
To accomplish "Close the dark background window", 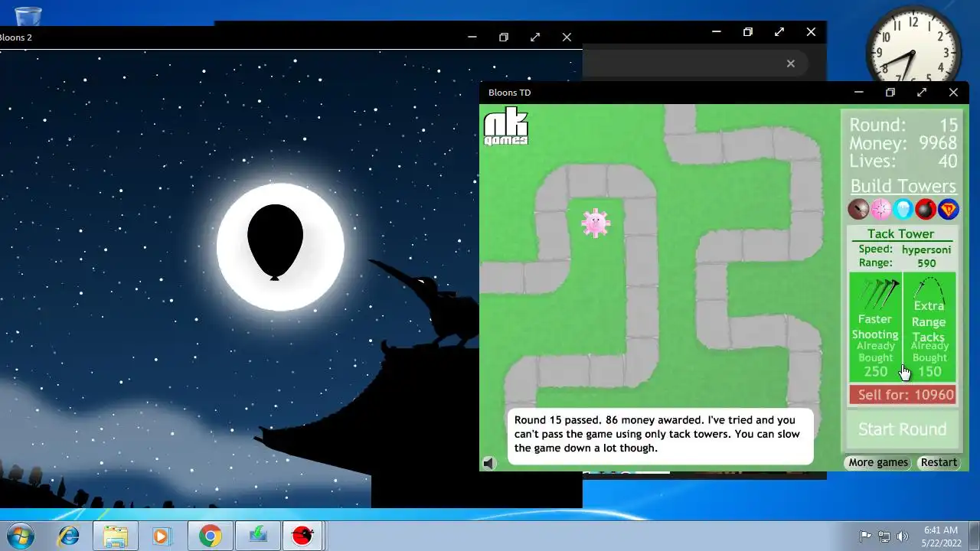I will [811, 31].
